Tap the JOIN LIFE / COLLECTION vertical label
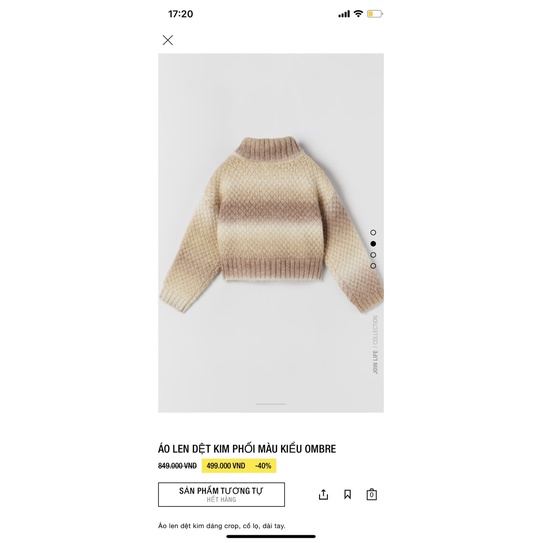Screen dimensions: 543x543 pyautogui.click(x=375, y=345)
